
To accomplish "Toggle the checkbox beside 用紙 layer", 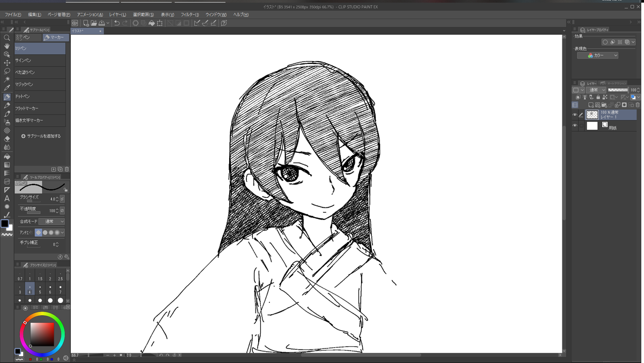I will coord(581,125).
